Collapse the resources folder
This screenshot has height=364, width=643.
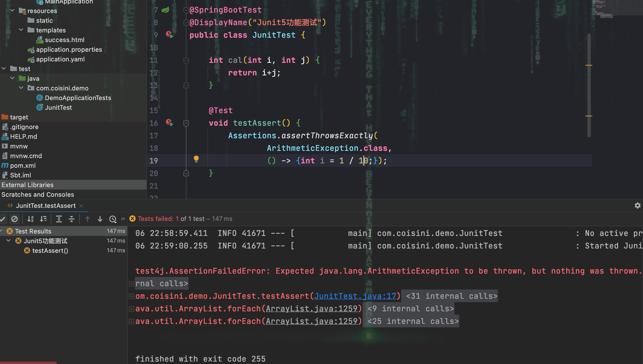click(x=12, y=10)
